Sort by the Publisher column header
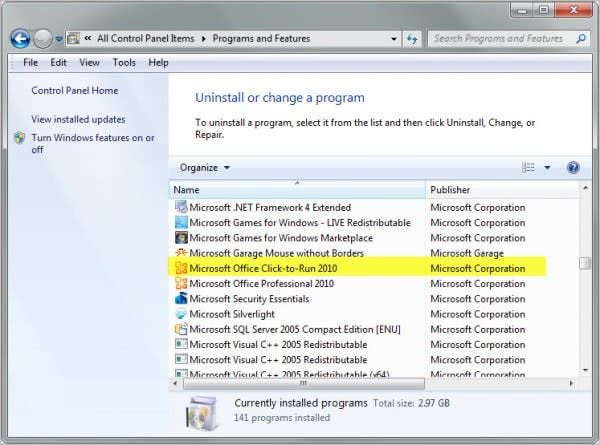The image size is (600, 445). coord(502,190)
